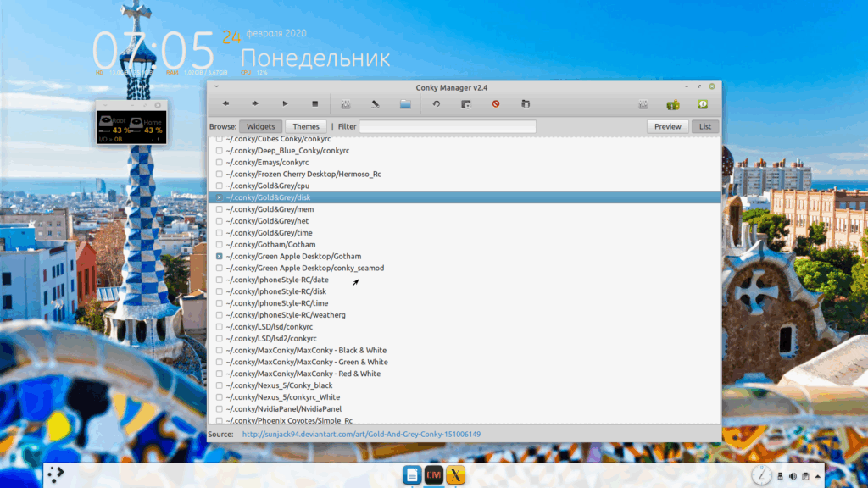The height and width of the screenshot is (488, 868).
Task: Select MaxConky - Black & White row
Action: pyautogui.click(x=464, y=350)
